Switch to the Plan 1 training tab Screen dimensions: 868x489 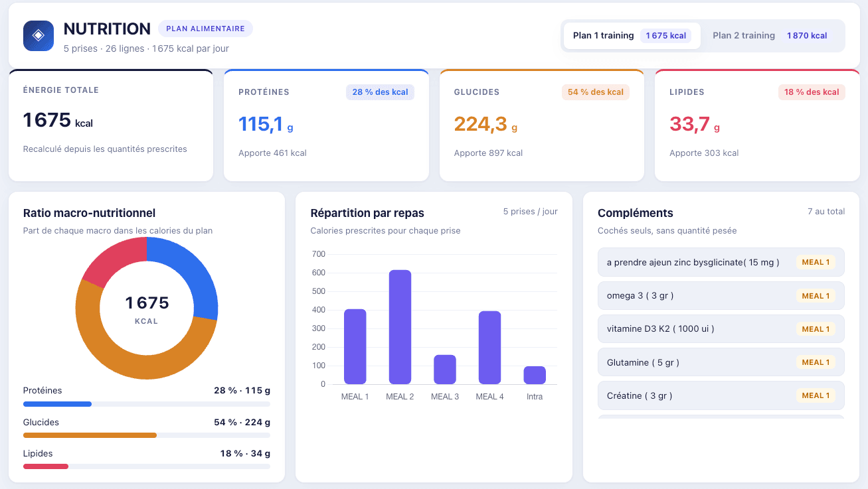tap(632, 36)
